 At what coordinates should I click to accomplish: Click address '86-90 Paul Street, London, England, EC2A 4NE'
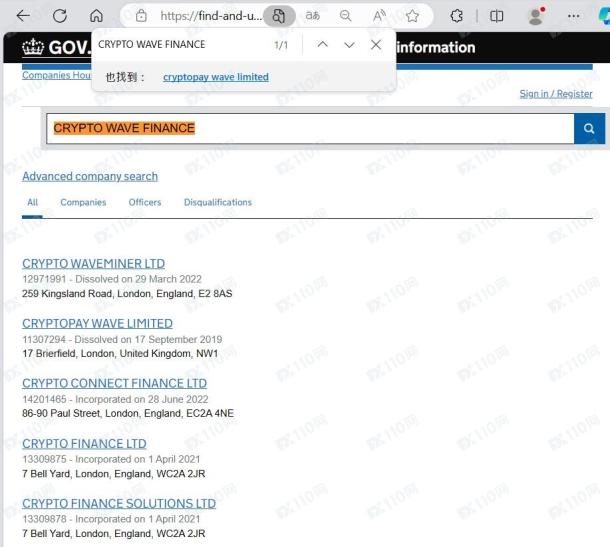point(128,413)
